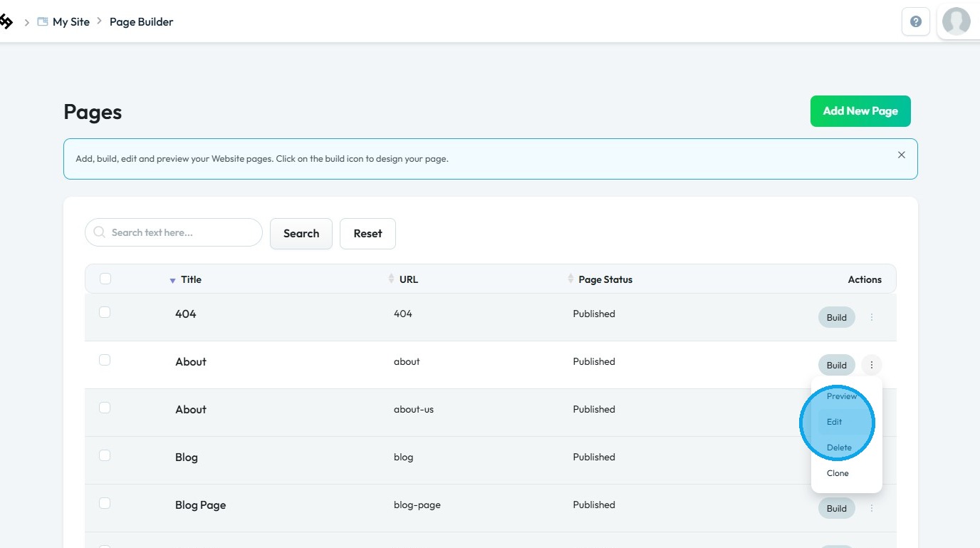The height and width of the screenshot is (548, 980).
Task: Check the checkbox for the 404 page
Action: (x=105, y=312)
